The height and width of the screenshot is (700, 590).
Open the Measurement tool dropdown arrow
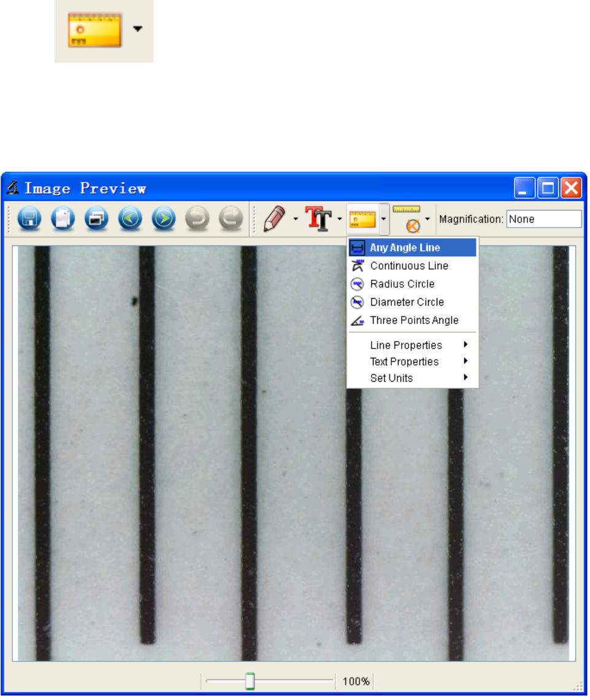click(x=384, y=219)
